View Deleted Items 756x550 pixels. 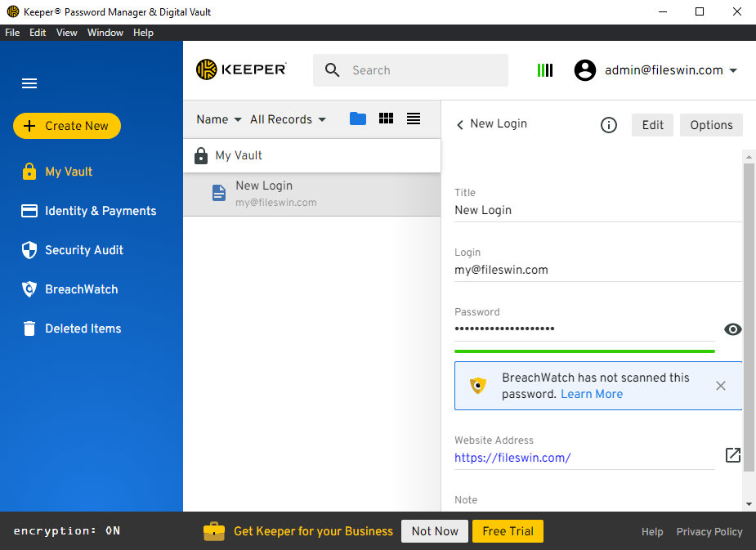click(x=71, y=329)
